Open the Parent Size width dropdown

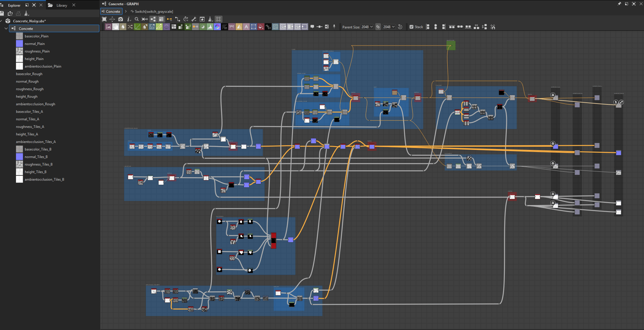point(367,27)
